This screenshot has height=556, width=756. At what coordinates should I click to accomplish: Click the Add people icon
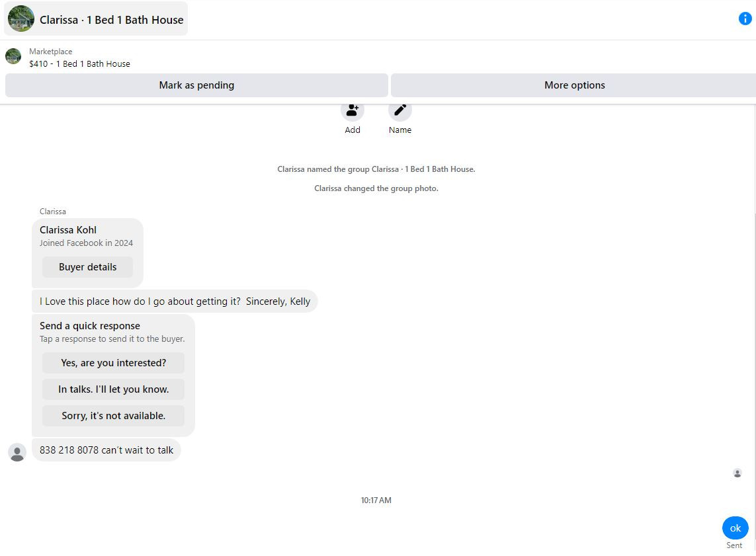[x=352, y=110]
